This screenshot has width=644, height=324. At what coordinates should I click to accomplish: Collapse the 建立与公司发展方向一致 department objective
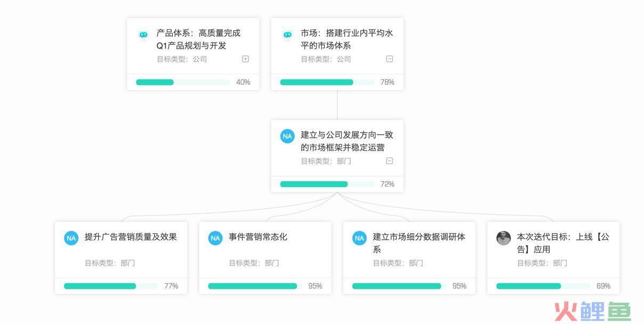tap(389, 161)
